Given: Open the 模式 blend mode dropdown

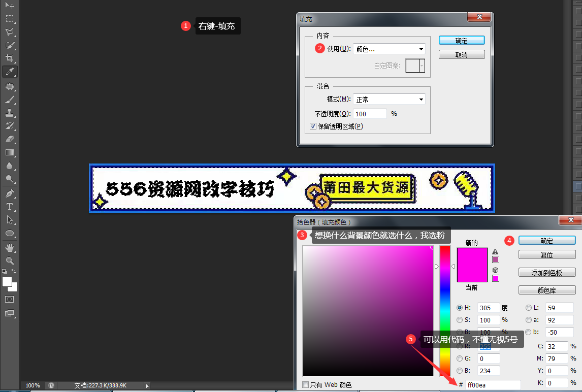Looking at the screenshot, I should pos(389,100).
